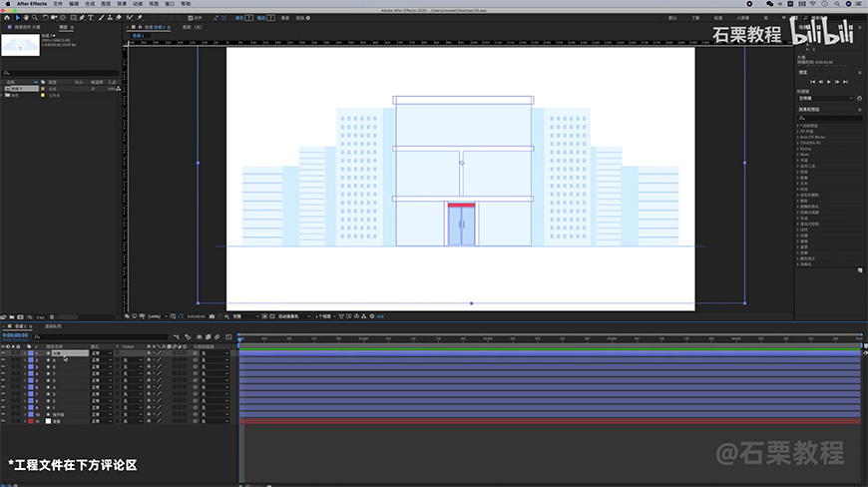The width and height of the screenshot is (868, 487).
Task: Select the Selection arrow tool
Action: [x=18, y=18]
